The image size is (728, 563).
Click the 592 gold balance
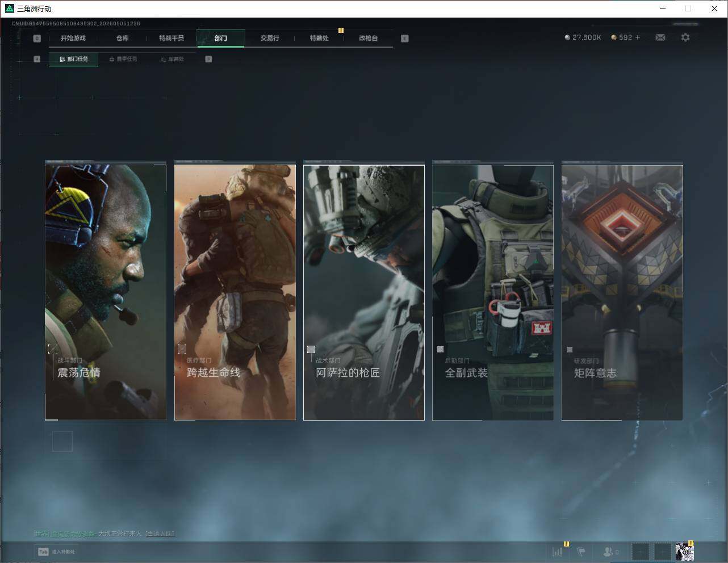[x=625, y=37]
